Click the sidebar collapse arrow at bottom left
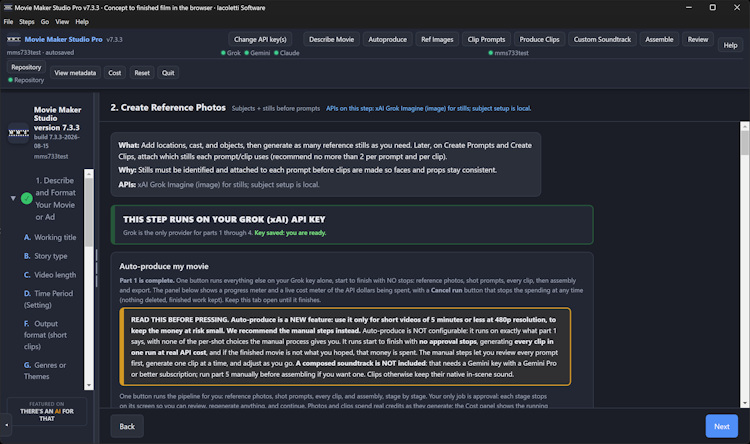 (x=6, y=424)
